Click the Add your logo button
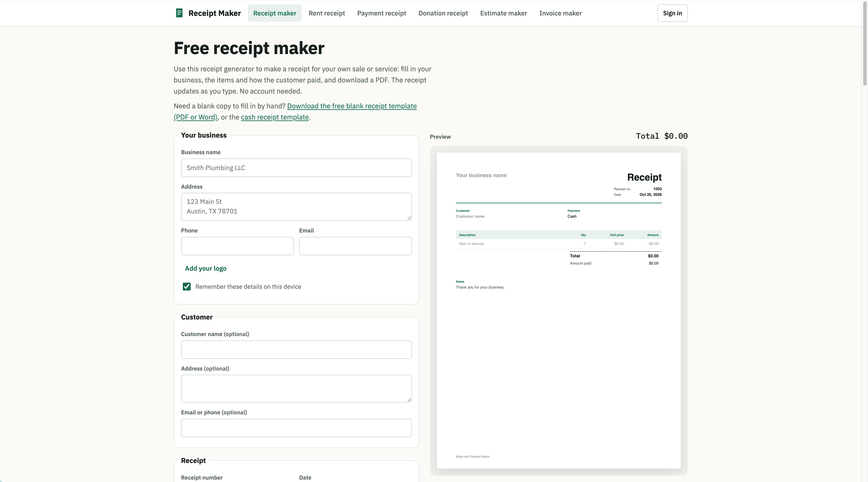Screen dimensions: 868x482 point(205,268)
